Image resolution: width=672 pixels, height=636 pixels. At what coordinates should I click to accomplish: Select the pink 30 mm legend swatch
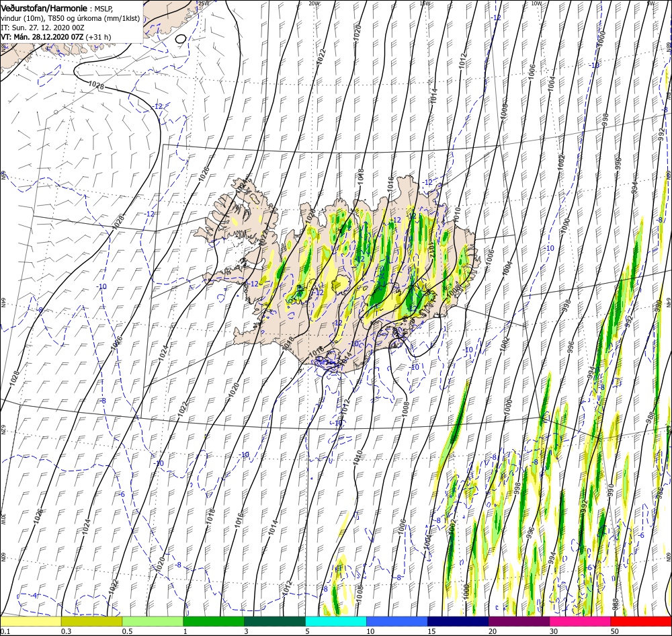581,621
